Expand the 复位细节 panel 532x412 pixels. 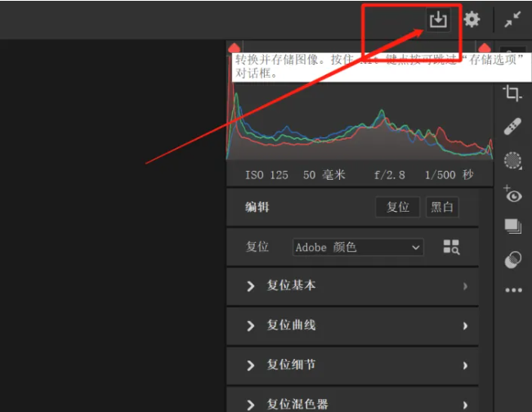pos(351,365)
